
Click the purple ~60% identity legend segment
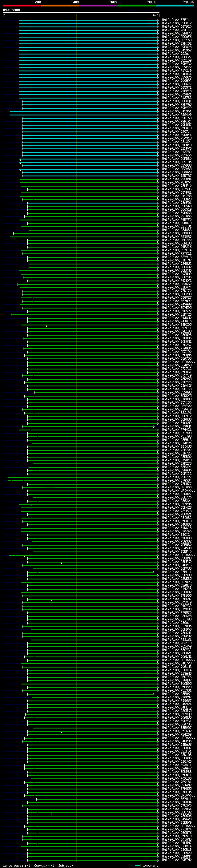(99, 6)
